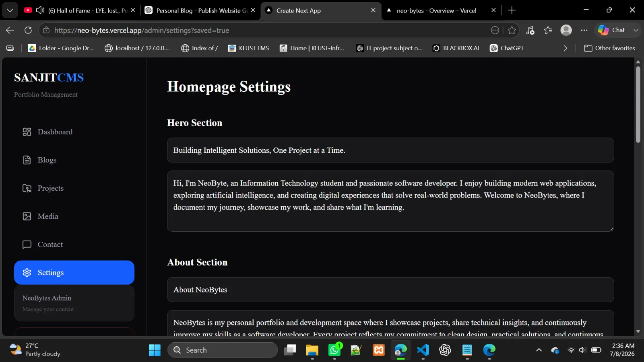
Task: Select the Settings sidebar item
Action: point(74,273)
